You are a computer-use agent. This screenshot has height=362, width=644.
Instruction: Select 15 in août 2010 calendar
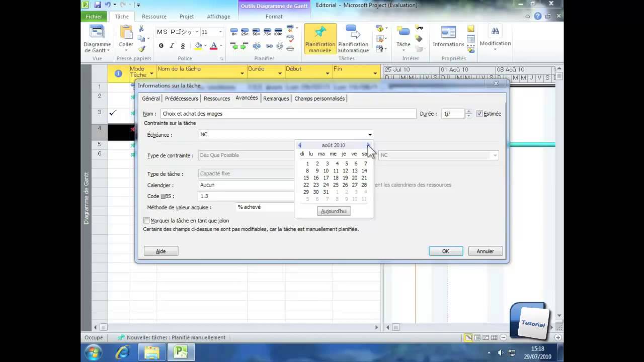click(306, 177)
